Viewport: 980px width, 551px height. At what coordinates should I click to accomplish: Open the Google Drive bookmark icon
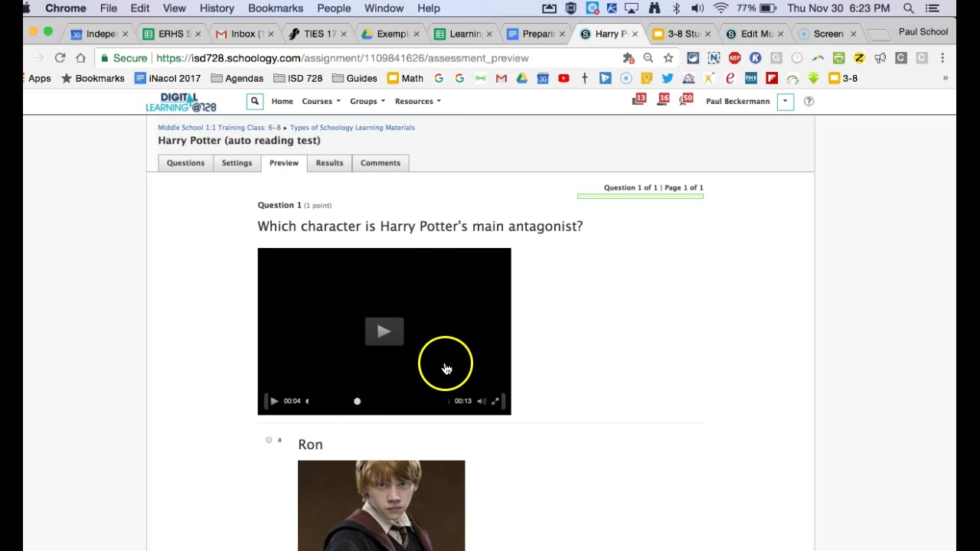click(522, 78)
